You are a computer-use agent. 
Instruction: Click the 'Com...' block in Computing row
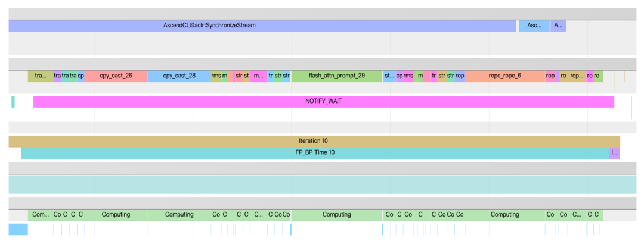(x=40, y=215)
